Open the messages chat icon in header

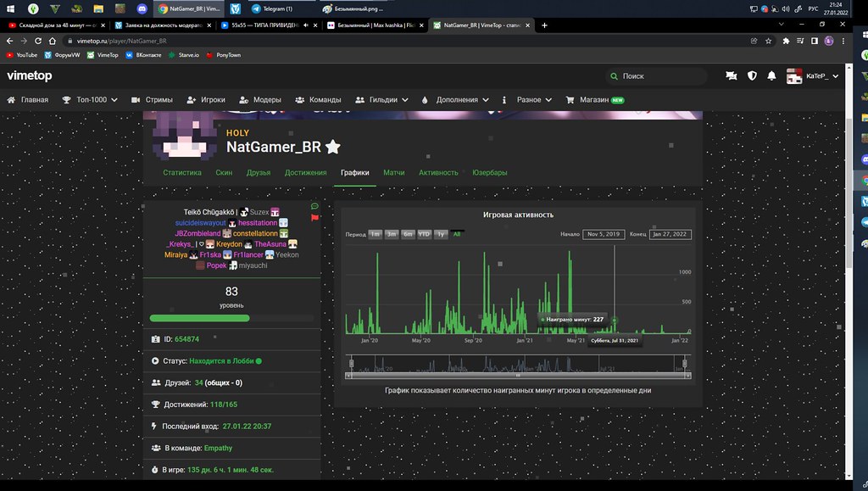pos(732,76)
